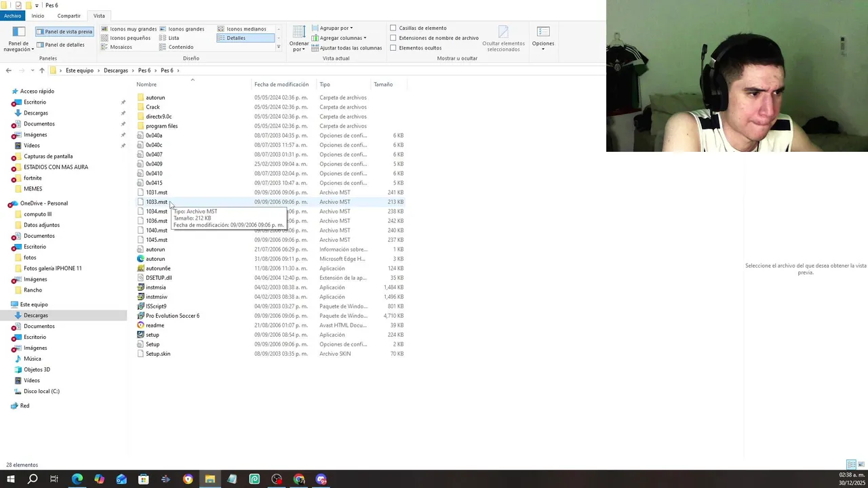Enable Elementos ocultos checkbox
Viewport: 868px width, 488px height.
point(393,48)
